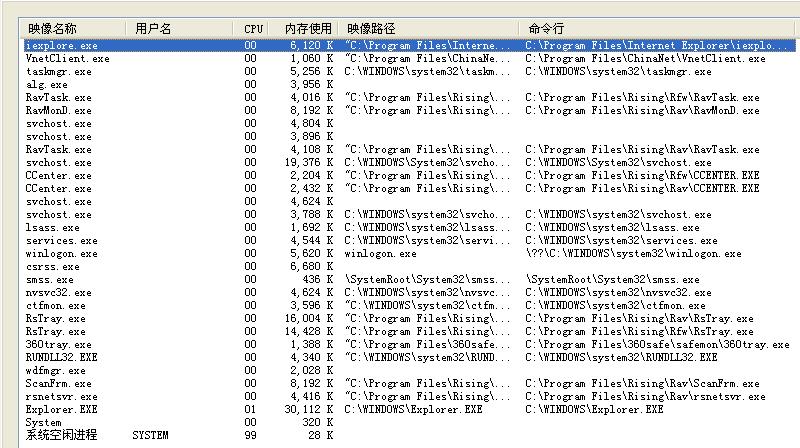Image resolution: width=800 pixels, height=448 pixels.
Task: Select the taskmgr.exe process
Action: (x=59, y=72)
